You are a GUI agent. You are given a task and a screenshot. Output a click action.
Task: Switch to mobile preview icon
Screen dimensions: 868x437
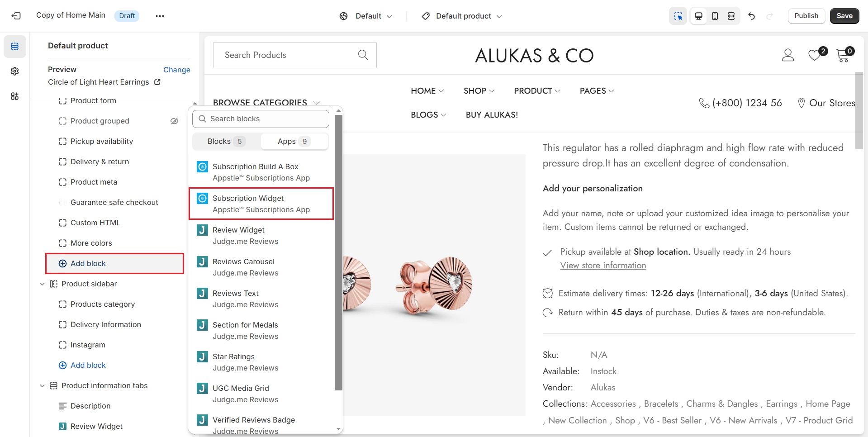[715, 16]
